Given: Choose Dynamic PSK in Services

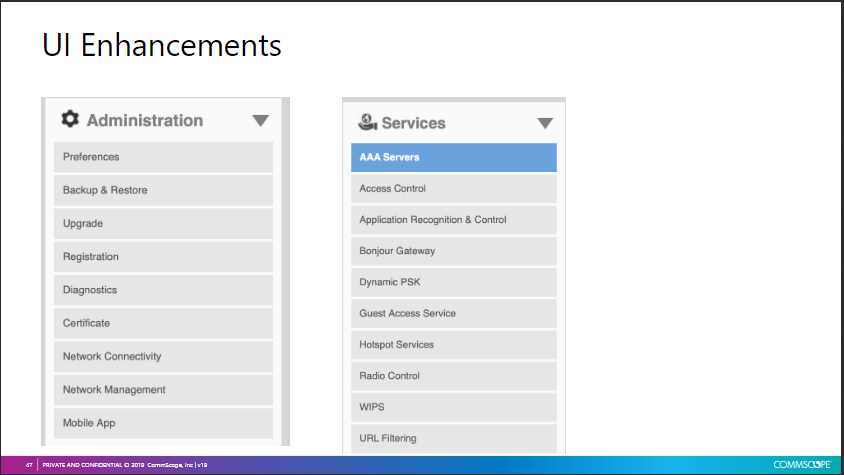Looking at the screenshot, I should tap(453, 282).
